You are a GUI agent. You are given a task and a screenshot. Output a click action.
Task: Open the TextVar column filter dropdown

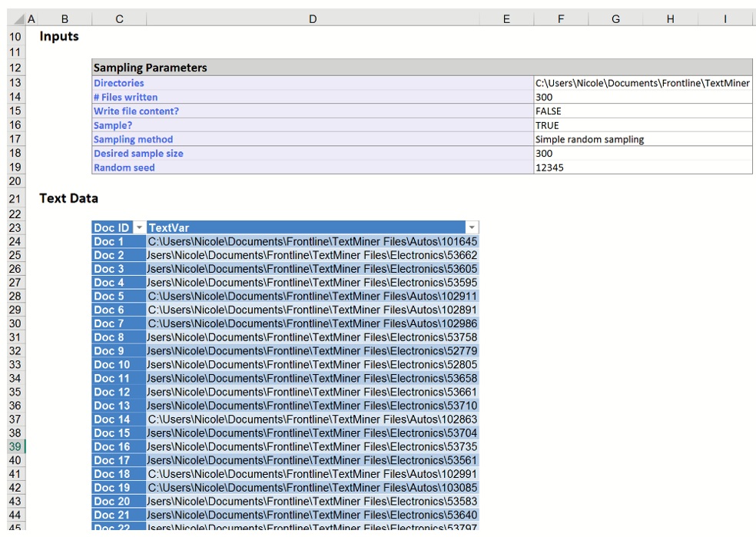(x=474, y=227)
